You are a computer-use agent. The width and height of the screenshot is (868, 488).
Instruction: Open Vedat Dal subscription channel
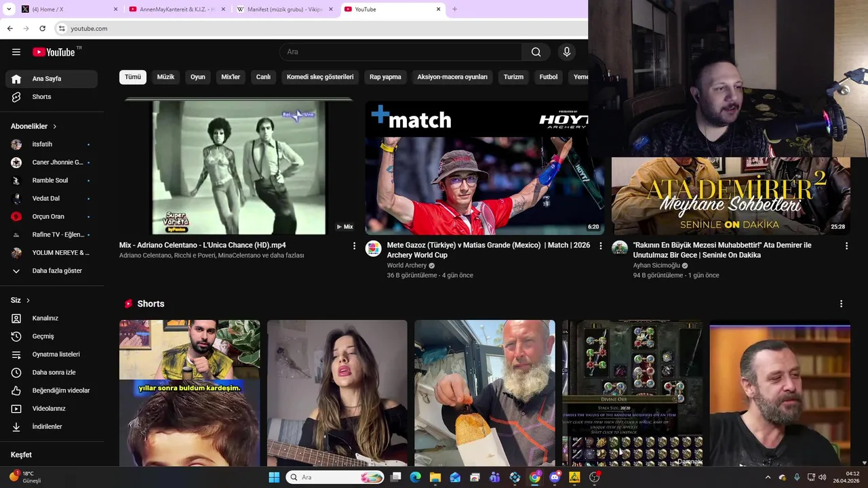tap(52, 199)
